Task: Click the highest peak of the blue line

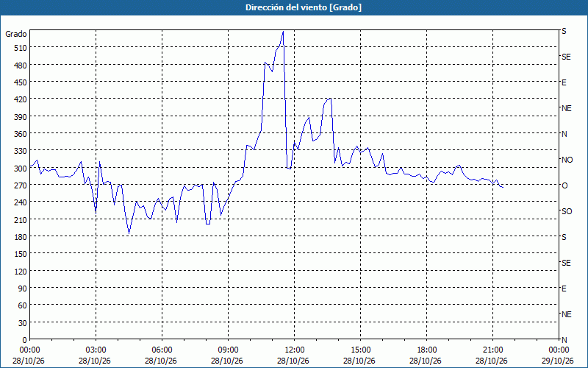Action: [x=283, y=32]
